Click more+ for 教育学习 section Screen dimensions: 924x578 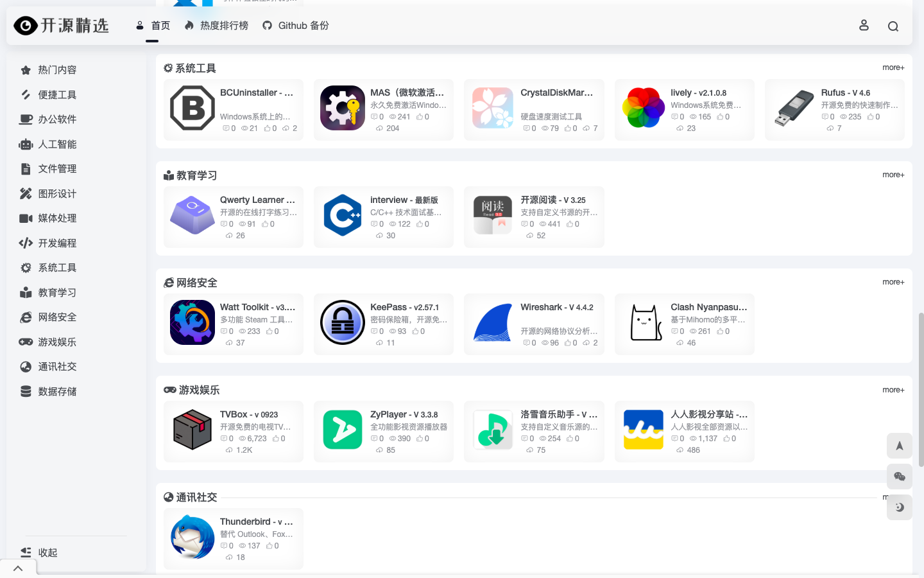click(893, 175)
